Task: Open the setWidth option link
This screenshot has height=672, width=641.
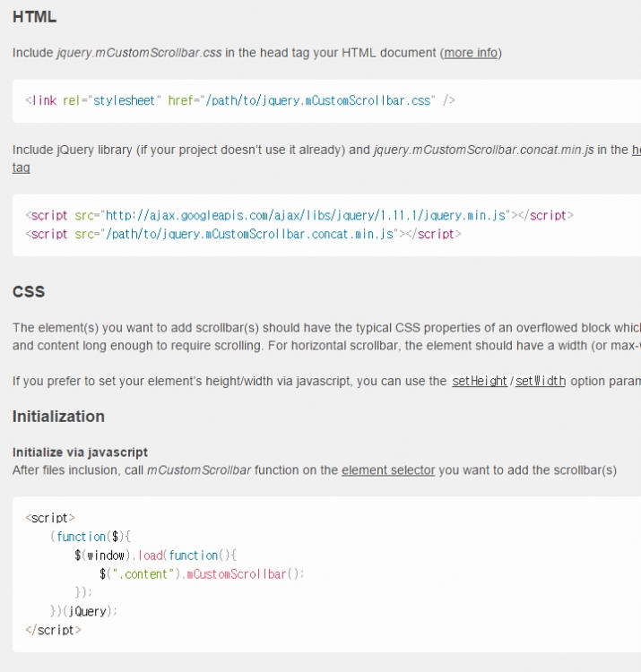Action: [x=541, y=381]
